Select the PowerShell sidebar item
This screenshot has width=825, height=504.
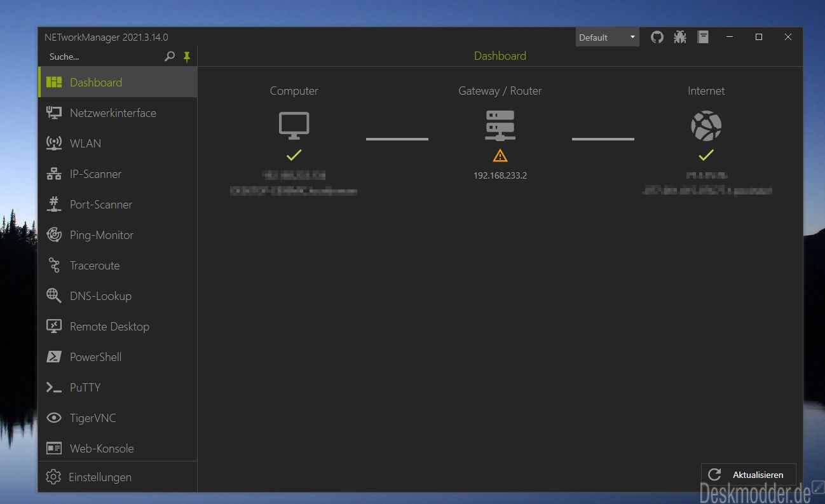pos(118,357)
